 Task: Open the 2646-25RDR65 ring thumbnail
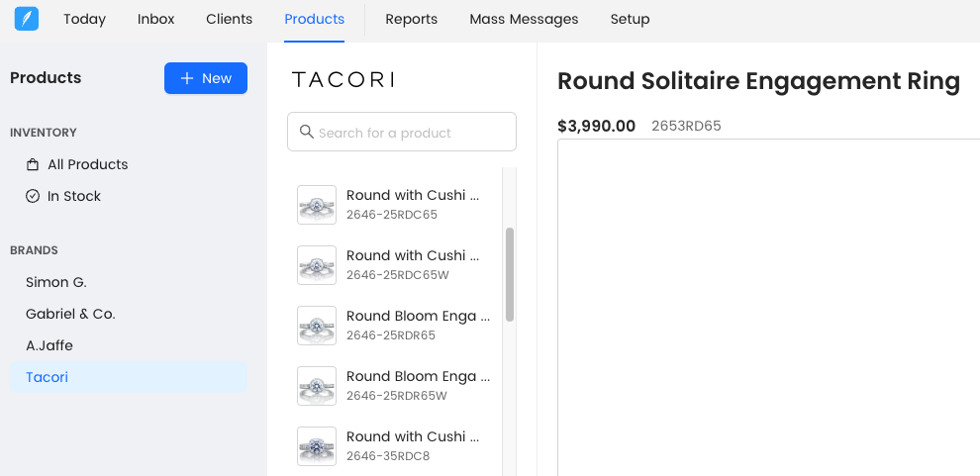click(317, 326)
